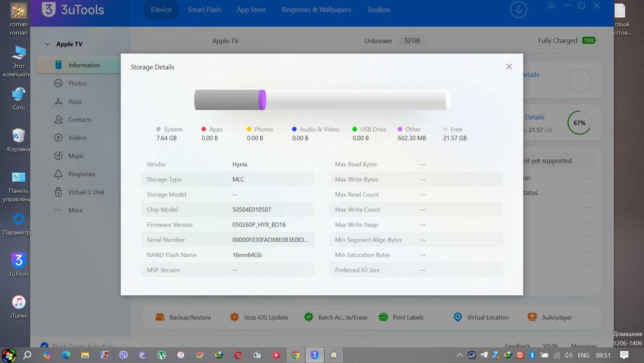Image resolution: width=644 pixels, height=363 pixels.
Task: Click the Contacts sidebar icon
Action: click(59, 119)
